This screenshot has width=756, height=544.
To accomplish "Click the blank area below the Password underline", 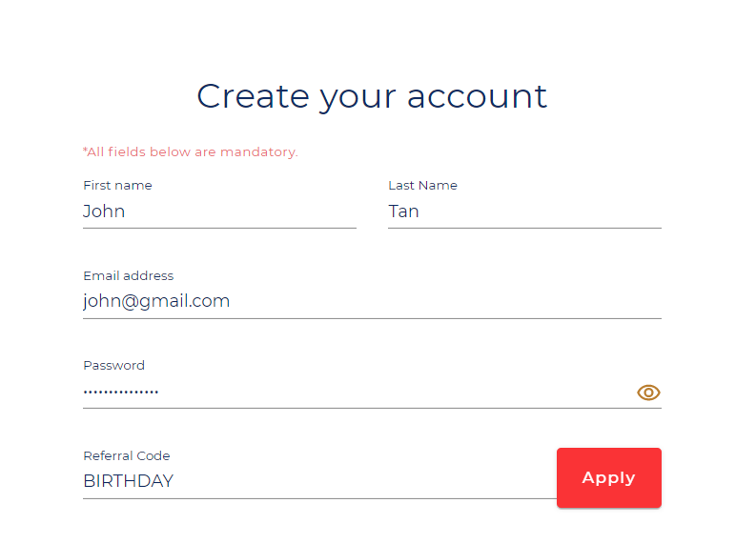I will [x=372, y=427].
